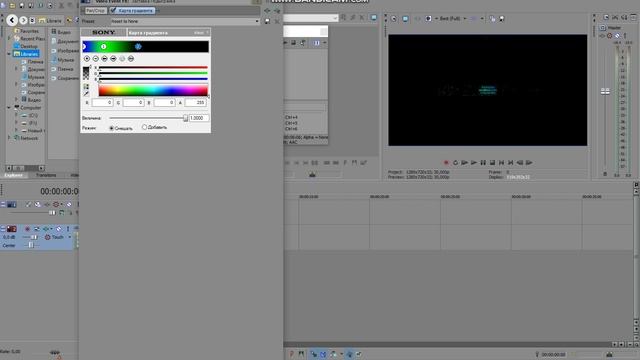Viewport: 640px width, 360px height.
Task: Select the eyedropper color picker tool
Action: click(x=86, y=94)
